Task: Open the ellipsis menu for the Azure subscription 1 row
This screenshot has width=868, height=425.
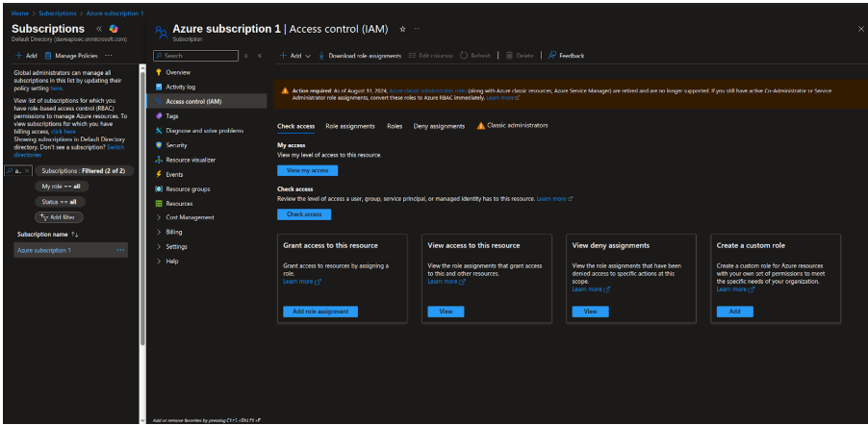Action: point(120,250)
